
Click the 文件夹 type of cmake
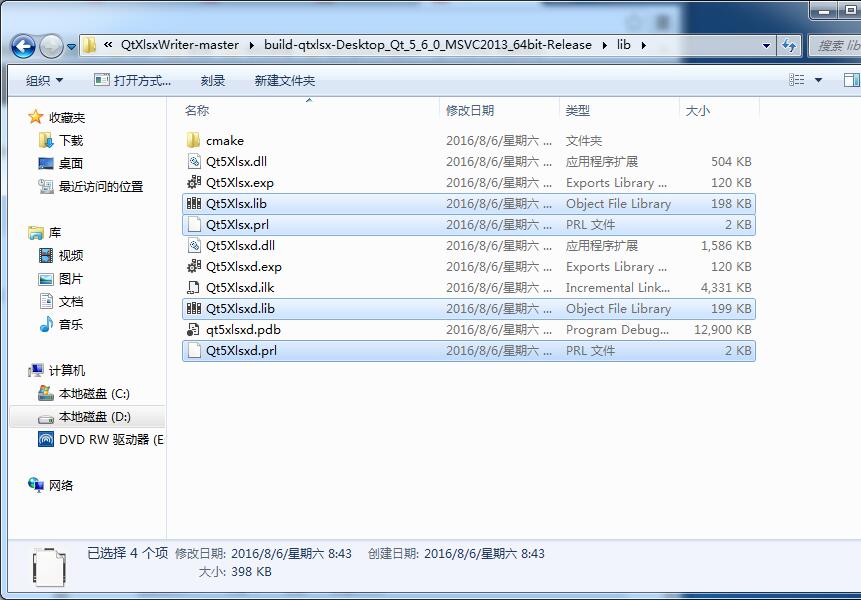click(x=584, y=141)
